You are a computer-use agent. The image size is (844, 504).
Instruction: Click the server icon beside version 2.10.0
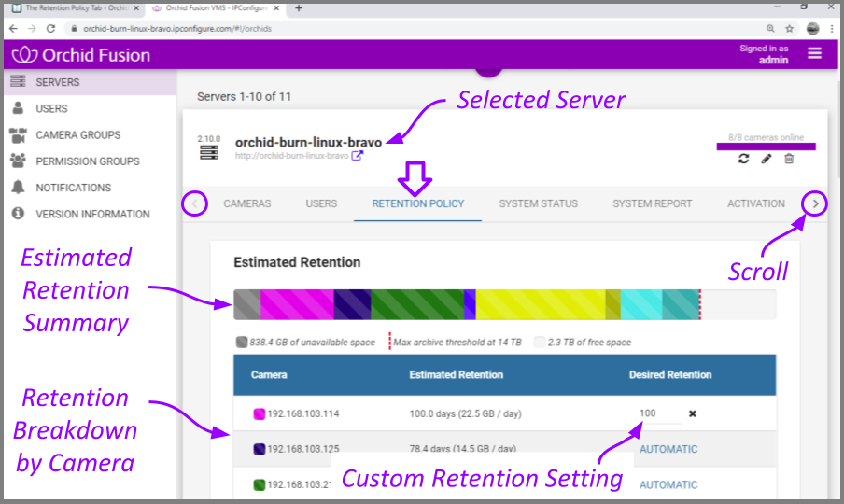tap(209, 153)
